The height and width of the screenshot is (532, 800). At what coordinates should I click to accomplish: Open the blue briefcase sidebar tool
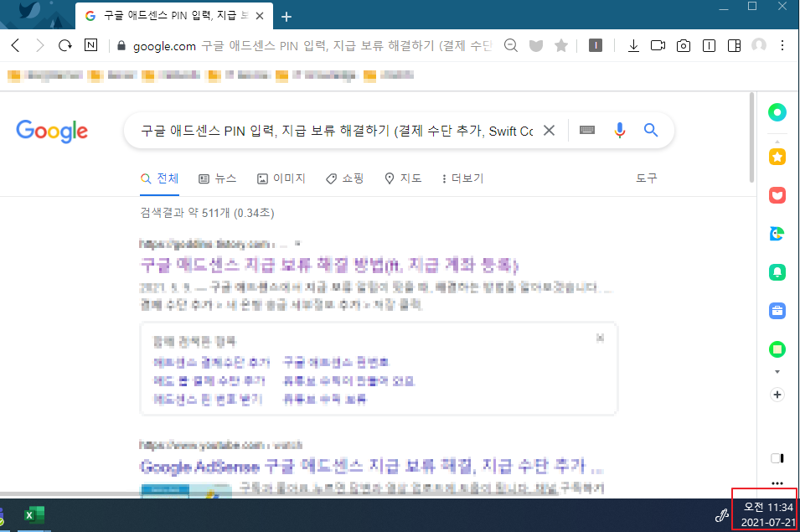[x=777, y=311]
